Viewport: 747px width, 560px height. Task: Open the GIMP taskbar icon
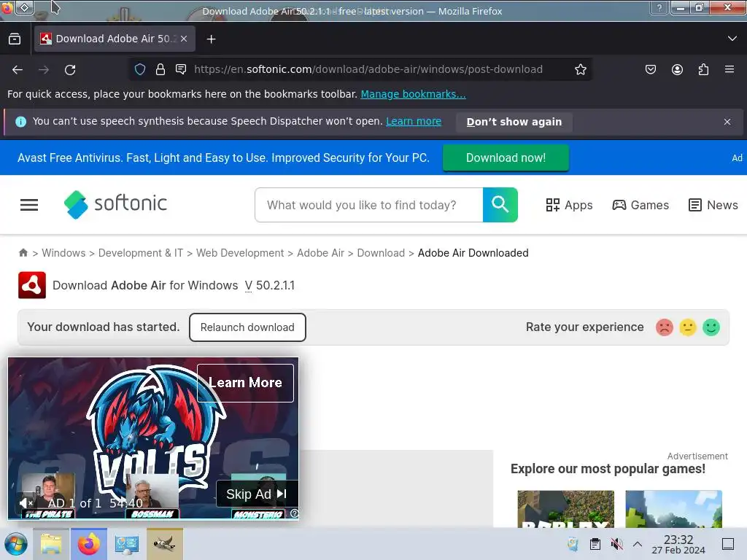click(x=164, y=544)
